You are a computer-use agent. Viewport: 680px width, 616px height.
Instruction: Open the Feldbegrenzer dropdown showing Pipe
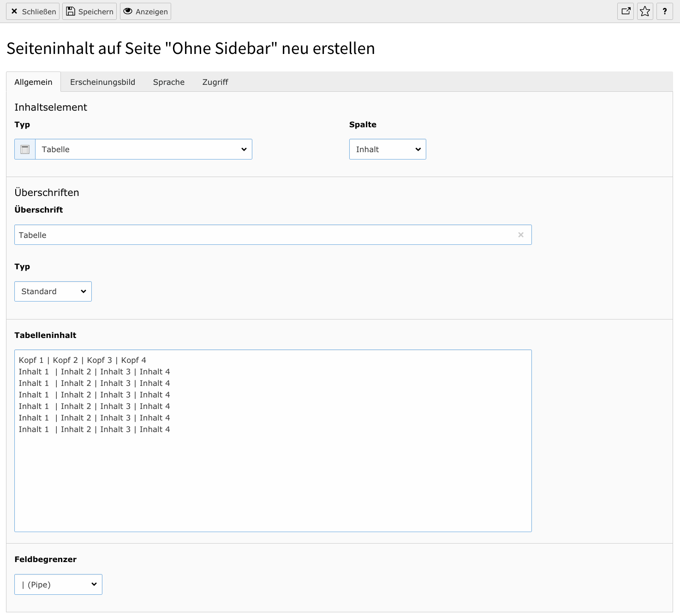click(x=58, y=585)
